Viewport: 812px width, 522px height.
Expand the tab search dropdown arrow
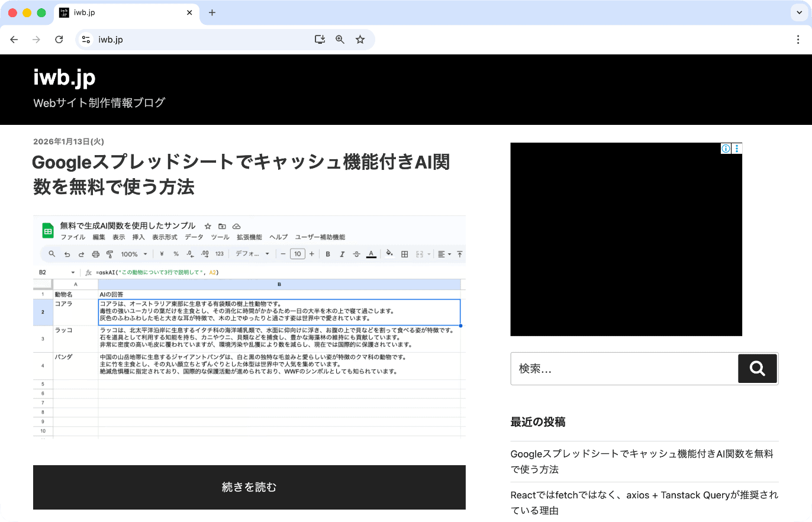click(797, 13)
